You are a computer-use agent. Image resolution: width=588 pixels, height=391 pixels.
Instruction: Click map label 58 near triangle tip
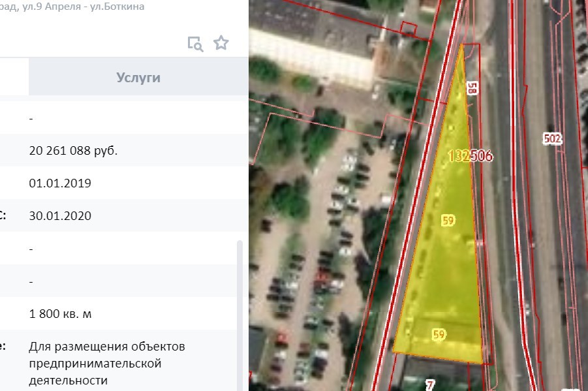(472, 88)
